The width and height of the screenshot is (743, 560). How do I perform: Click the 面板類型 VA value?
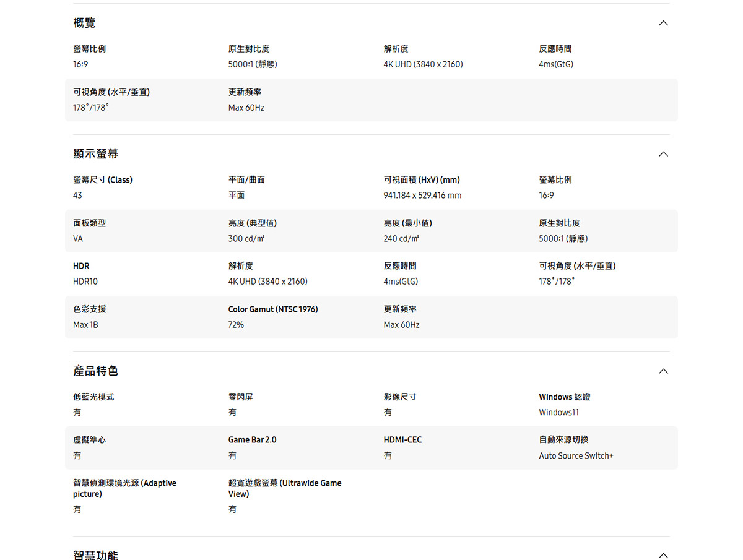point(78,239)
